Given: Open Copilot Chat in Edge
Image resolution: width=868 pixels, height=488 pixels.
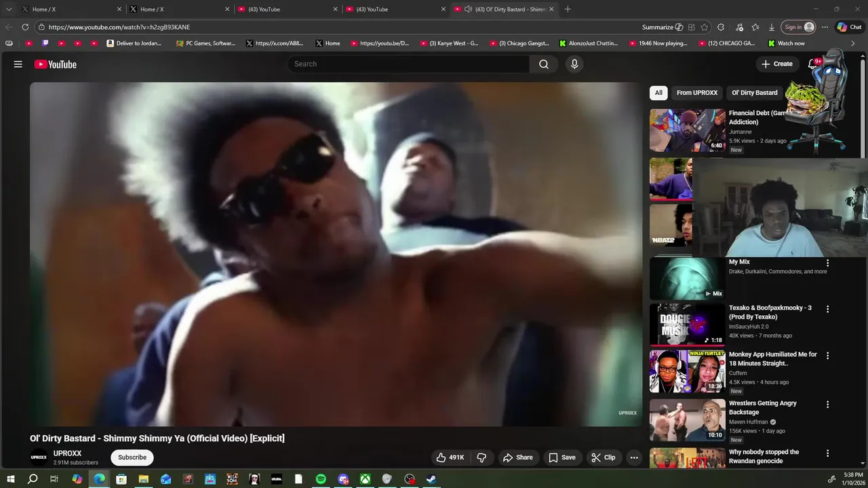Looking at the screenshot, I should [849, 27].
